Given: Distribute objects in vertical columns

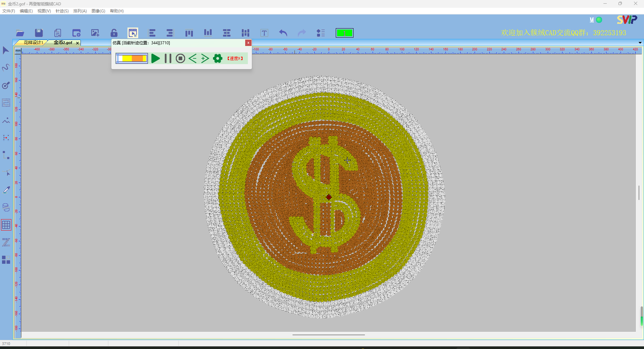Looking at the screenshot, I should tap(246, 33).
